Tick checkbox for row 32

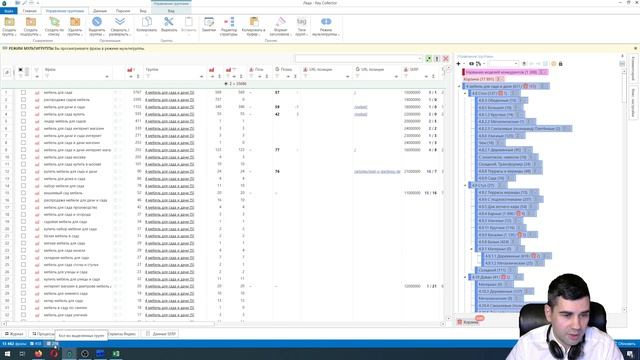pos(23,315)
